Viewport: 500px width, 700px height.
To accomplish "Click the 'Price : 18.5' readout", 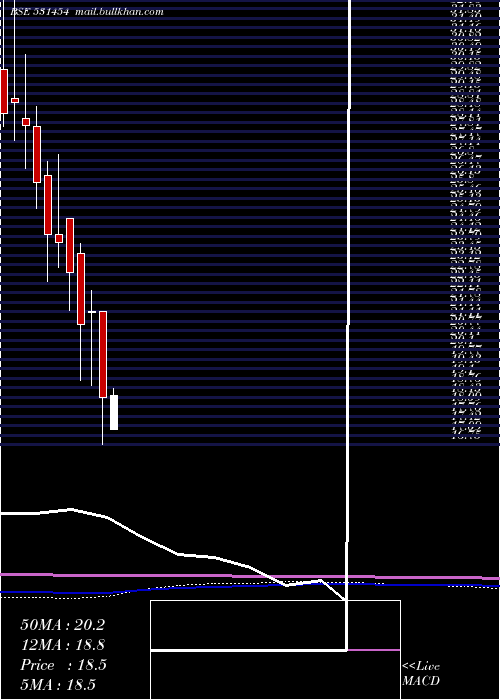I will 63,665.
